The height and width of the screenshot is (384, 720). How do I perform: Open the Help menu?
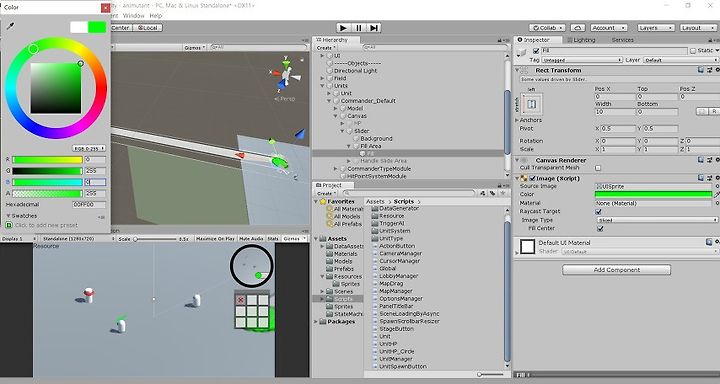coord(156,16)
